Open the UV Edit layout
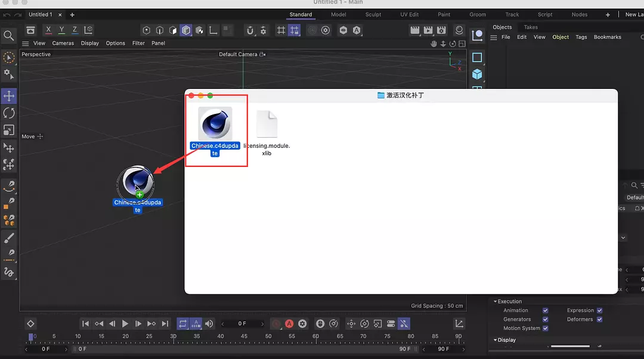 (410, 14)
